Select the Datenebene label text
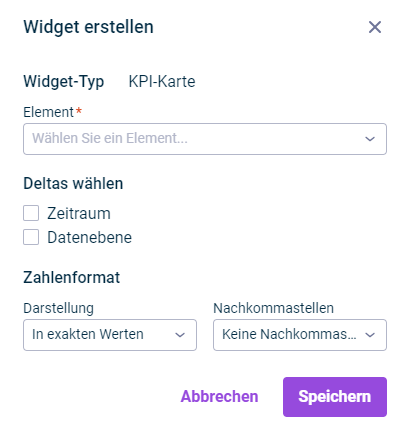Image resolution: width=407 pixels, height=431 pixels. (90, 237)
